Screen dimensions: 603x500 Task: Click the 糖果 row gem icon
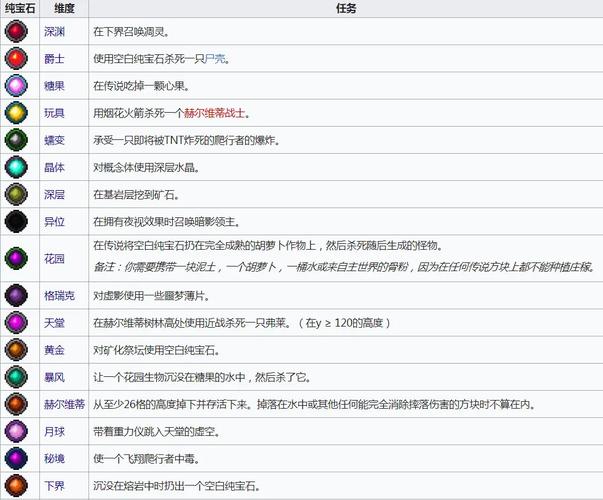coord(17,86)
